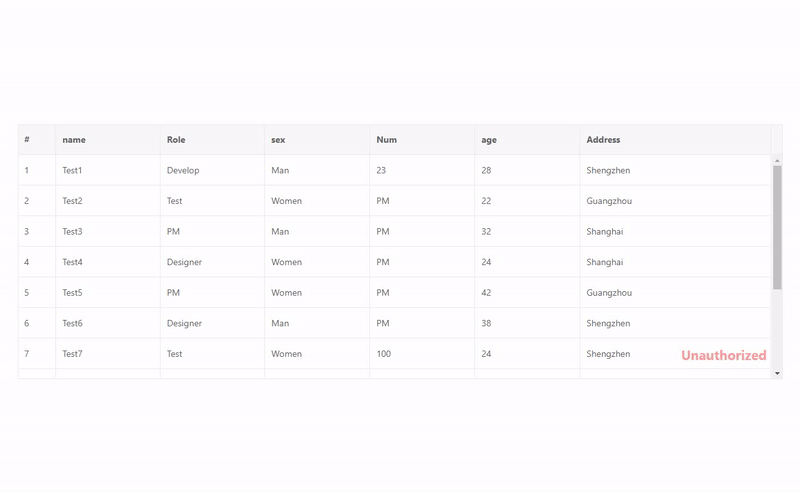
Task: Click the Test4 row's Designer cell
Action: pos(212,262)
